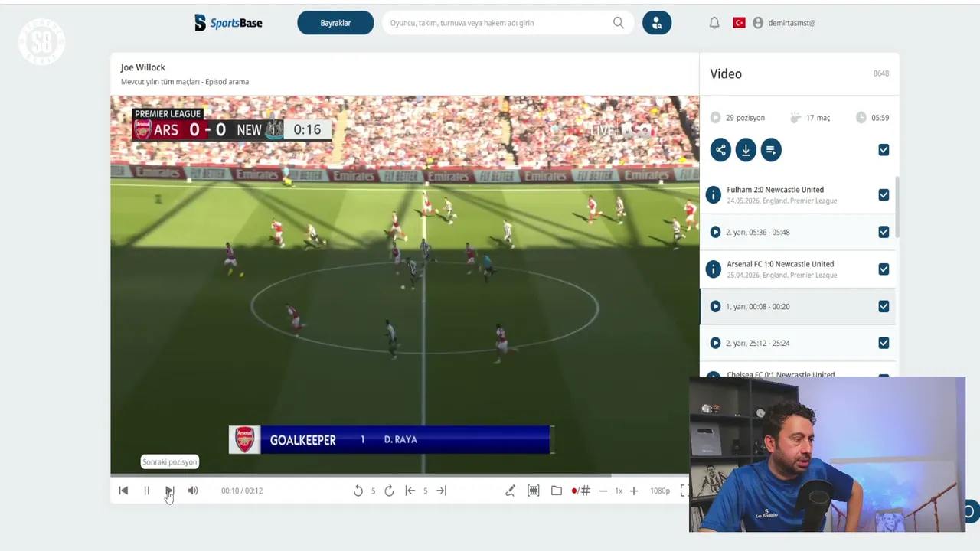This screenshot has height=551, width=980.
Task: Play the 2. yarı 05:36 - 05:48 clip
Action: coord(715,232)
